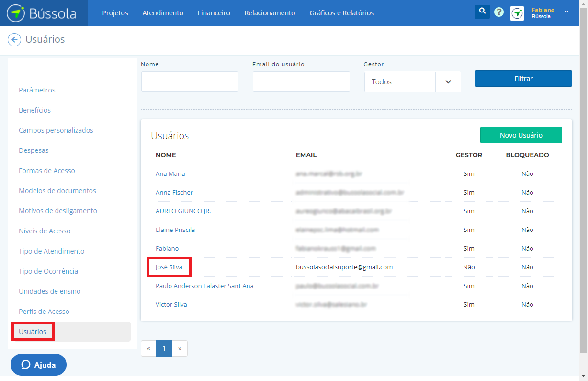Open Gráficos e Relatórios menu
The image size is (588, 381).
(x=342, y=13)
